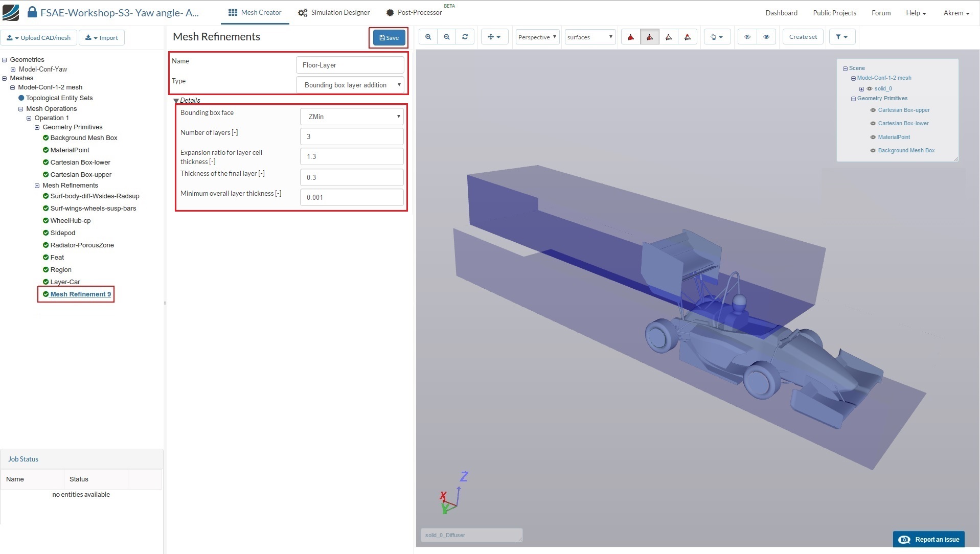Switch to the Simulation Designer tab
The height and width of the screenshot is (554, 980).
tap(334, 13)
